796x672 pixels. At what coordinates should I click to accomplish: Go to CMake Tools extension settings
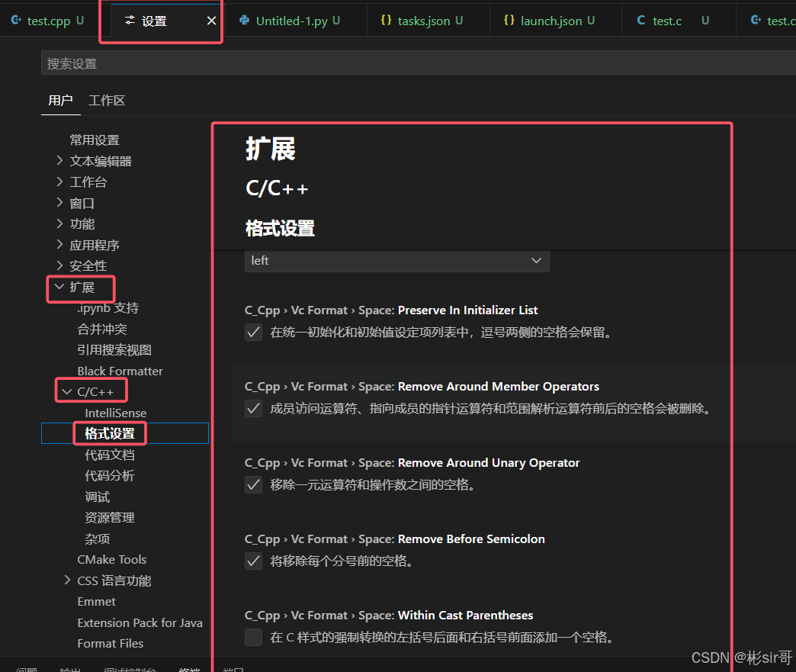click(x=112, y=559)
